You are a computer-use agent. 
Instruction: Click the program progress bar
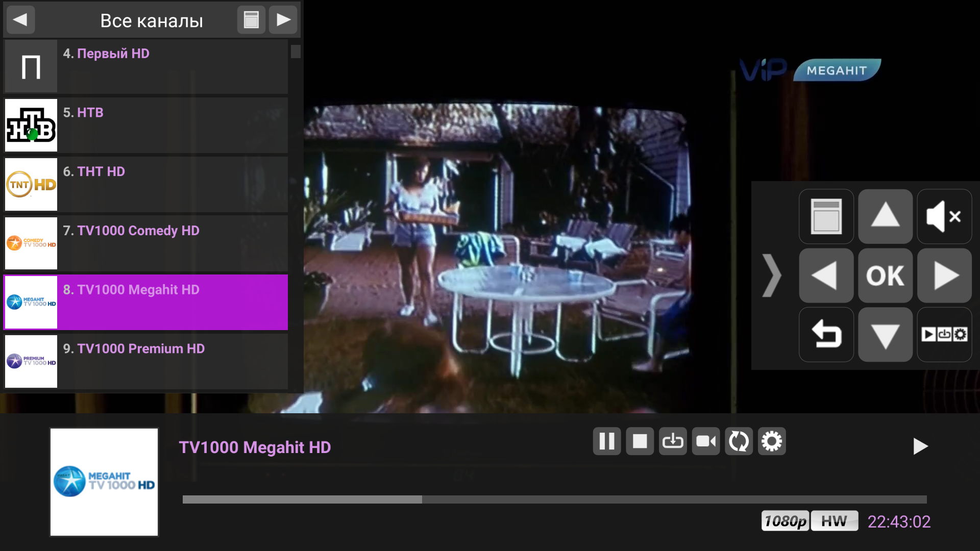click(x=555, y=499)
